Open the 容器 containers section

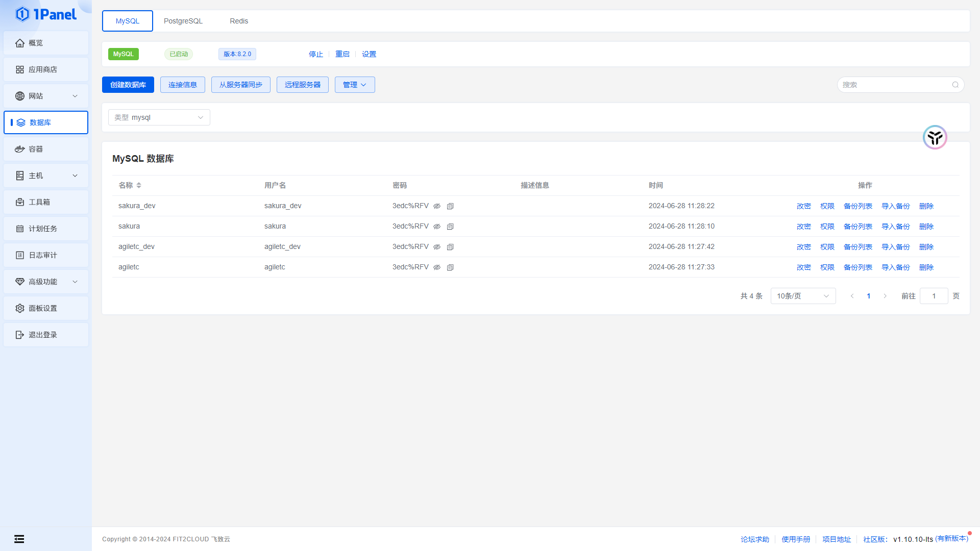pos(46,149)
